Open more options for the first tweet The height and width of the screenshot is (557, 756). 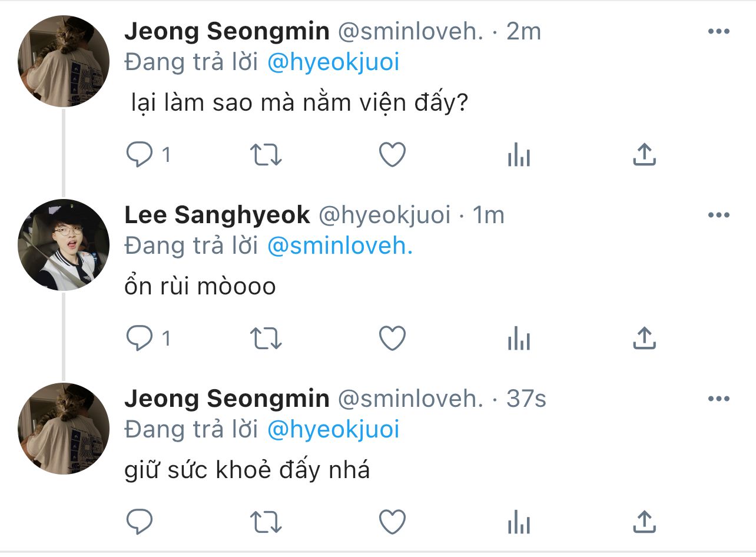718,32
